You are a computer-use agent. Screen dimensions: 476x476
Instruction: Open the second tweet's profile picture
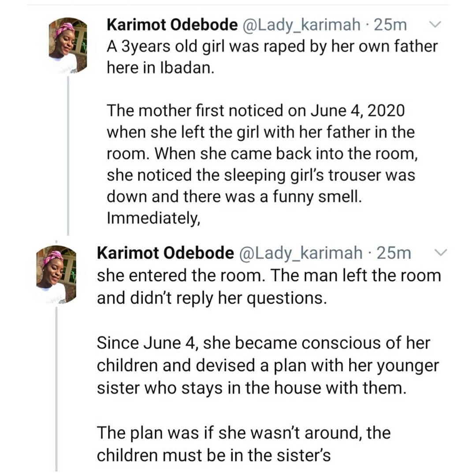(56, 275)
